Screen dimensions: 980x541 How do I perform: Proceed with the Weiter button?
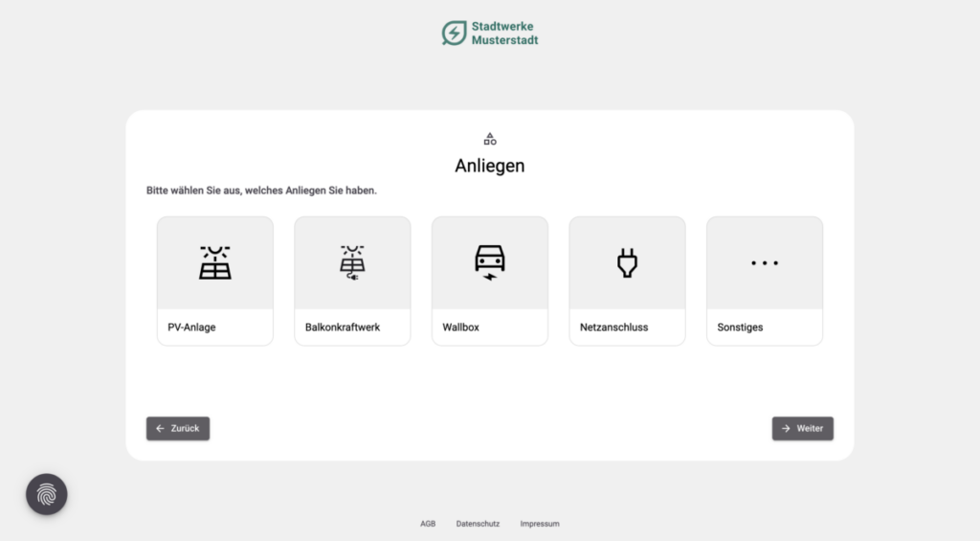(x=802, y=429)
